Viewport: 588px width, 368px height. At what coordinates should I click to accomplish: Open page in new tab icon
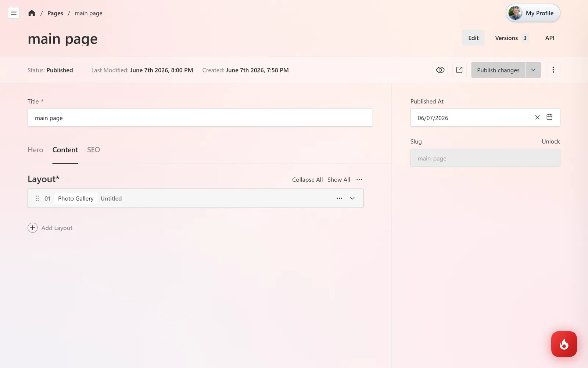(459, 70)
